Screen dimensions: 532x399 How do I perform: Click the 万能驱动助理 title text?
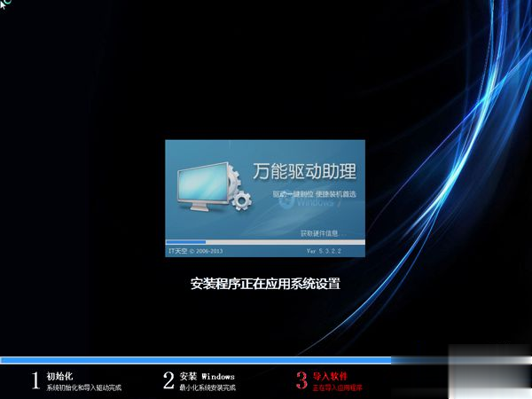[x=304, y=169]
